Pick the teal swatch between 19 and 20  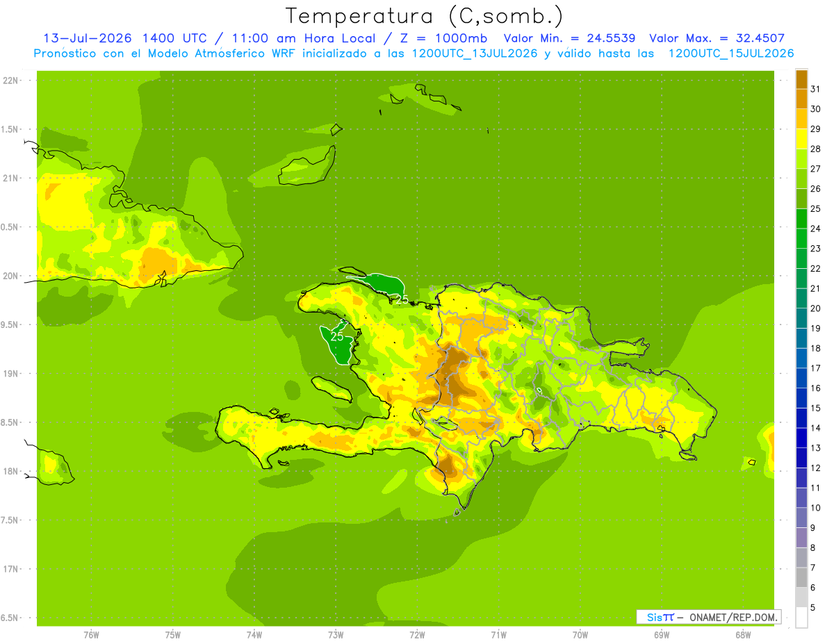click(801, 318)
